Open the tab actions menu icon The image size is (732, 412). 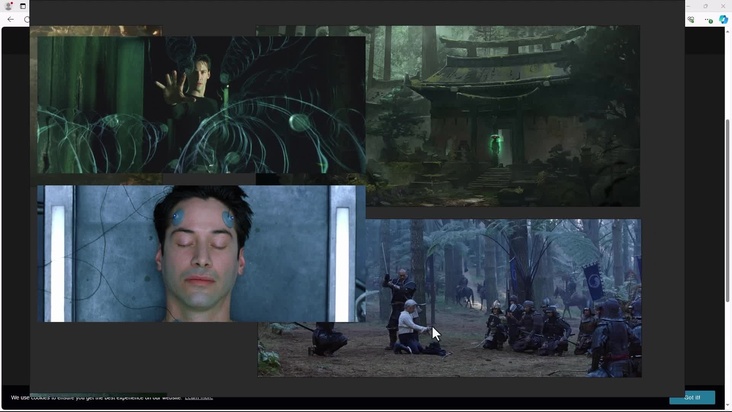pos(23,6)
